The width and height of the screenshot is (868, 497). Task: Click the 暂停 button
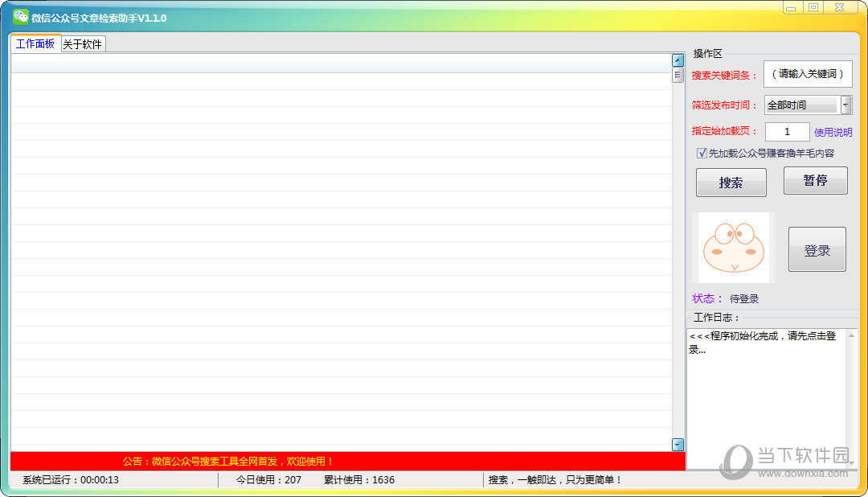(x=816, y=180)
